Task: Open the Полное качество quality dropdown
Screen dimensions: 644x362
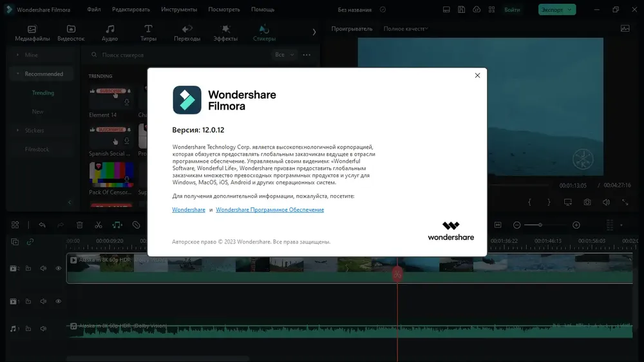Action: pos(406,29)
